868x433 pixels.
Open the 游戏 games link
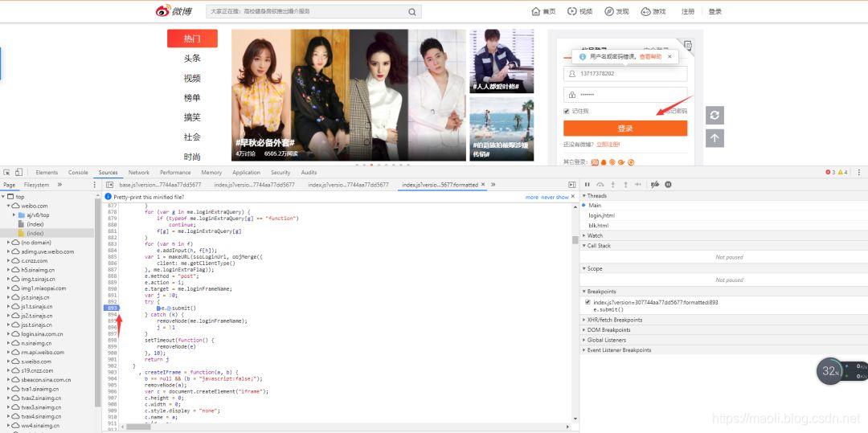tap(653, 11)
